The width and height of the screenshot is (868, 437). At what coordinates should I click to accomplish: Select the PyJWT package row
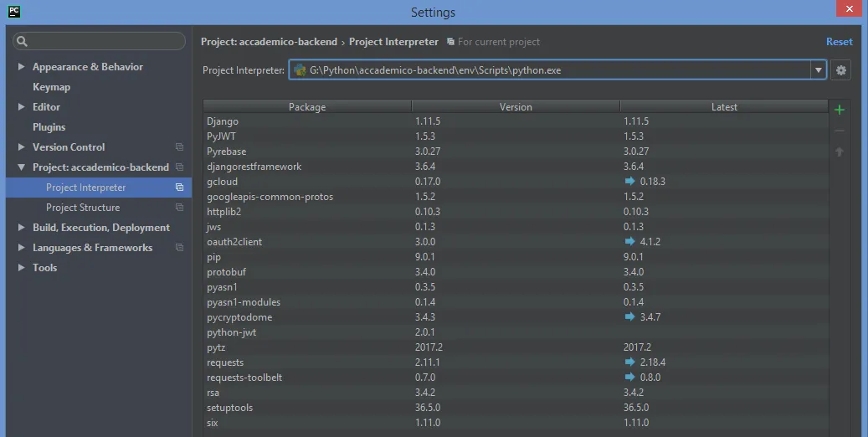tap(516, 136)
